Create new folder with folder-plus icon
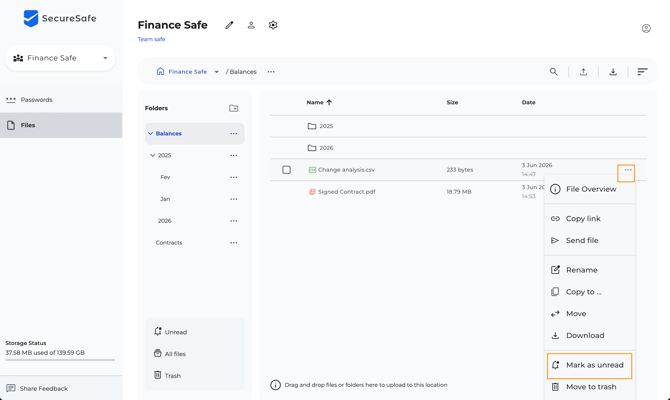Screen dimensions: 670x400 (x=234, y=108)
